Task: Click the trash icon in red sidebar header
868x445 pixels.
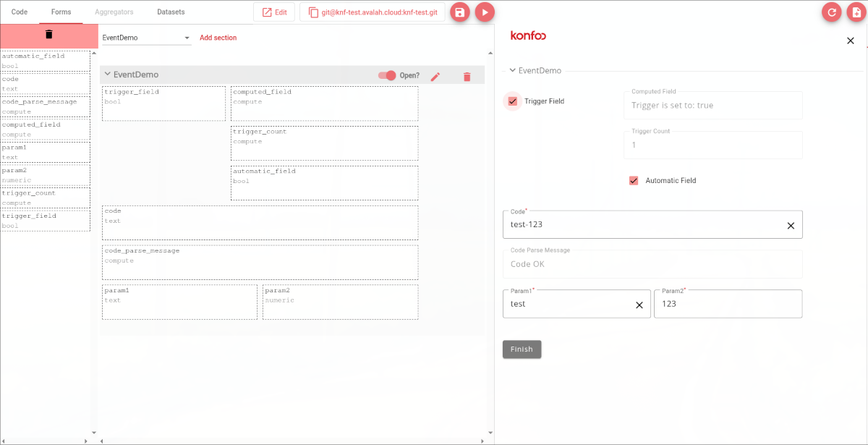Action: pos(48,34)
